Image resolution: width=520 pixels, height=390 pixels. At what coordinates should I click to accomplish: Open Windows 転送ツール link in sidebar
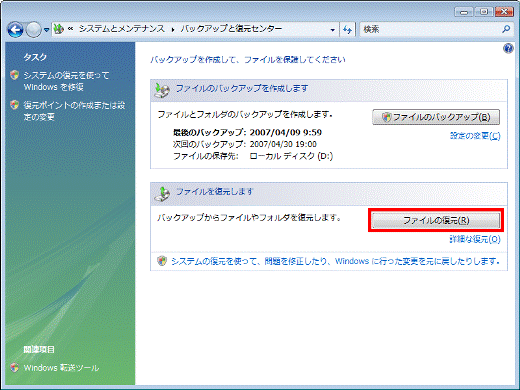[x=61, y=368]
